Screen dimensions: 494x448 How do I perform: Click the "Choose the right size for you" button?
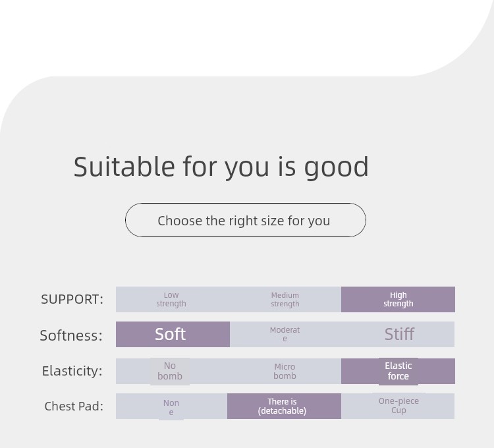point(245,220)
